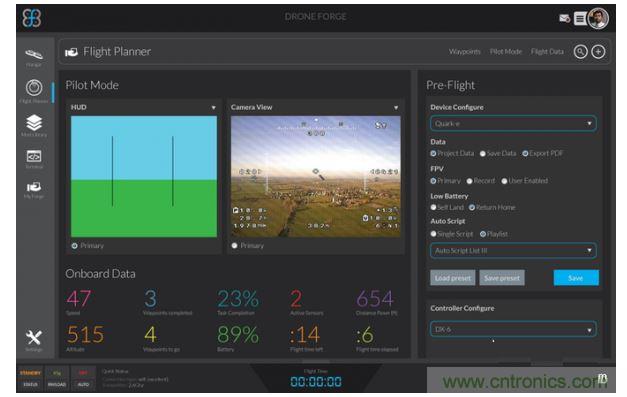Viewport: 627px width, 397px height.
Task: Click the search magnifier icon in header
Action: pyautogui.click(x=581, y=52)
